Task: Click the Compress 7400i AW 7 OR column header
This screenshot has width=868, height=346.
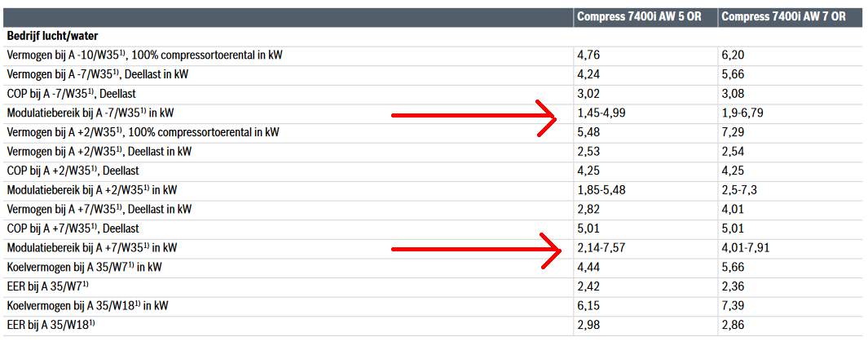Action: [x=783, y=16]
